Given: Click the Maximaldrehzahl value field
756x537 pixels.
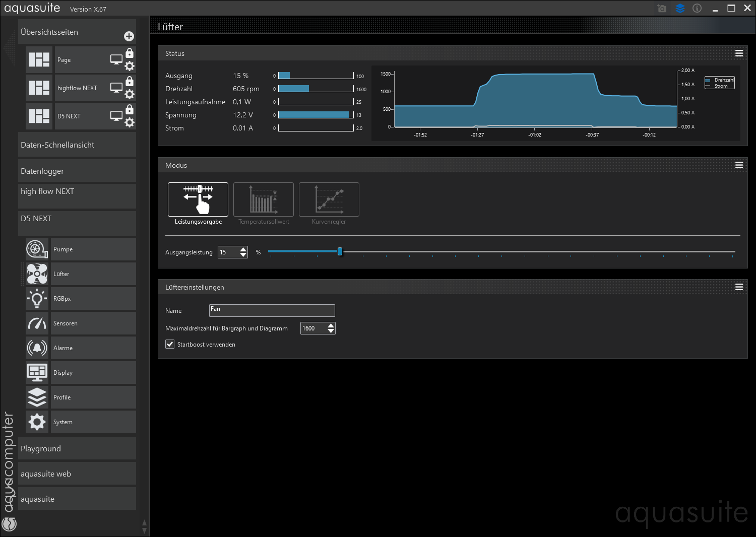Looking at the screenshot, I should (313, 328).
